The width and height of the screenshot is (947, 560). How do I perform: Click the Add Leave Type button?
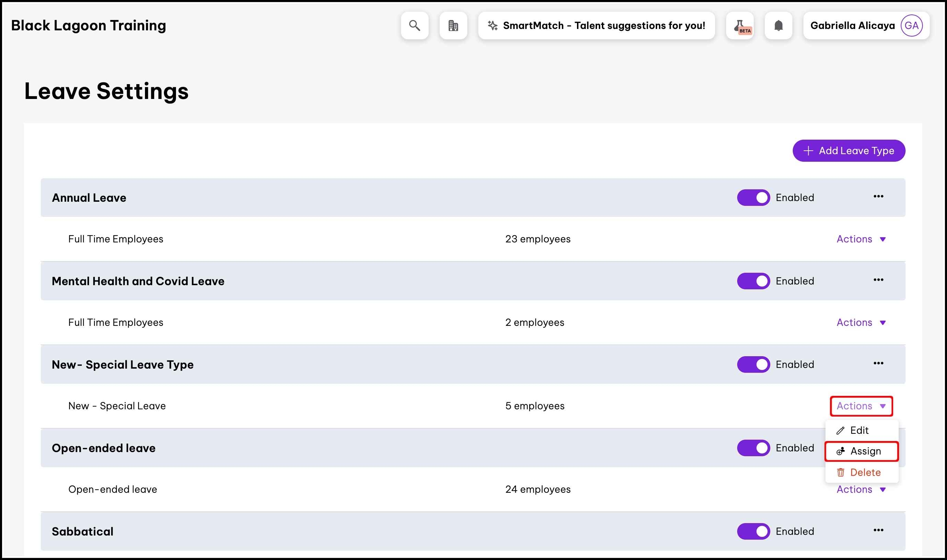[848, 151]
